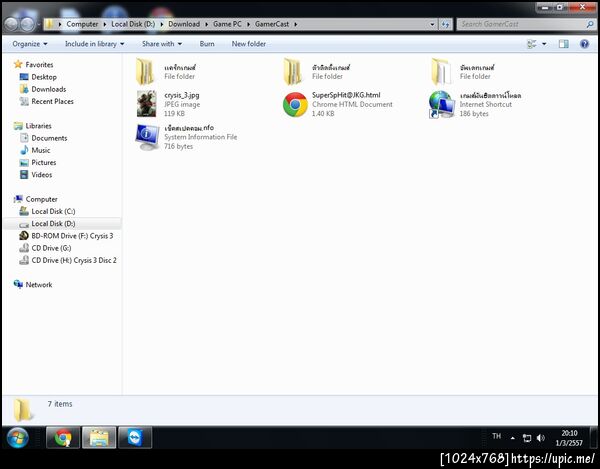This screenshot has width=600, height=469.
Task: Select Computer in the address breadcrumb
Action: (x=82, y=24)
